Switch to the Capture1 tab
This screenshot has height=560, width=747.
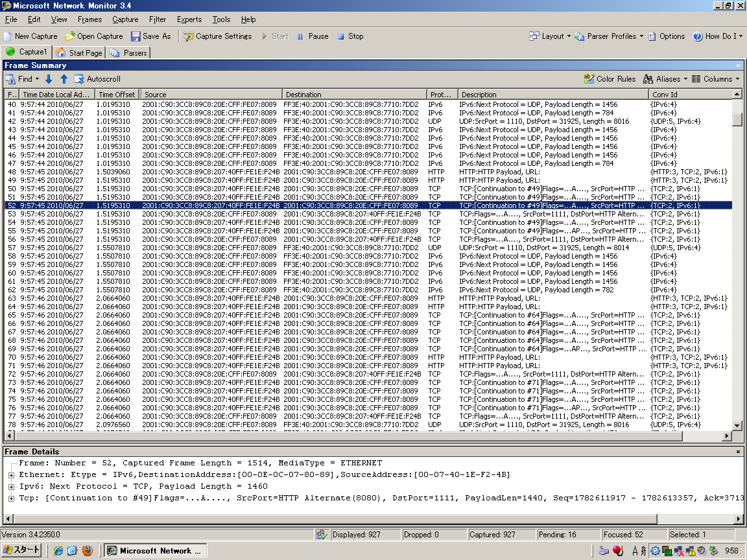pyautogui.click(x=27, y=52)
